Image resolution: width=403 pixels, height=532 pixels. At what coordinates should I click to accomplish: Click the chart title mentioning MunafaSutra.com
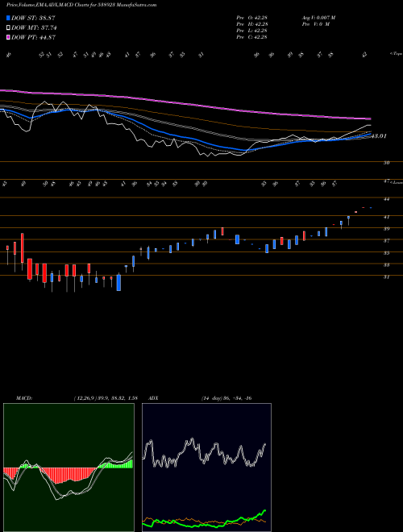[x=81, y=6]
